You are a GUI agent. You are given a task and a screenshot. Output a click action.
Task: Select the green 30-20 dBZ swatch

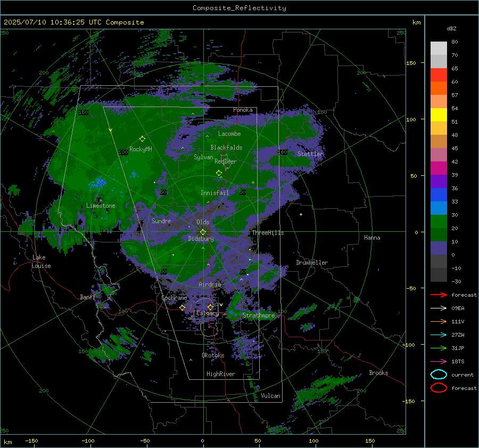coord(439,222)
